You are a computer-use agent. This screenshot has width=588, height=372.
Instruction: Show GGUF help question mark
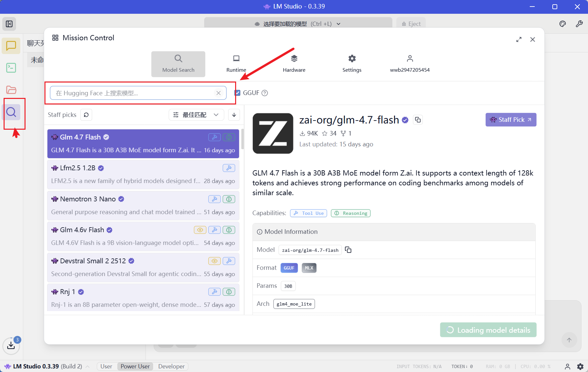[265, 93]
